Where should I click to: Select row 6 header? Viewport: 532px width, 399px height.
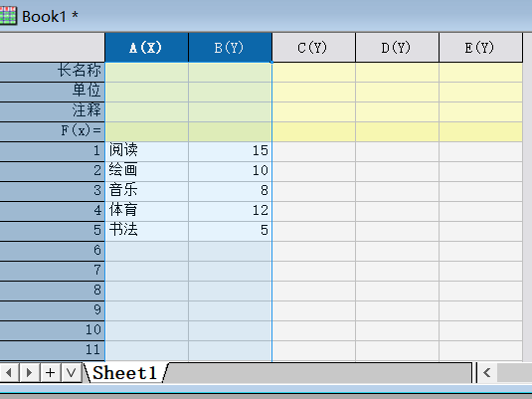tap(53, 251)
